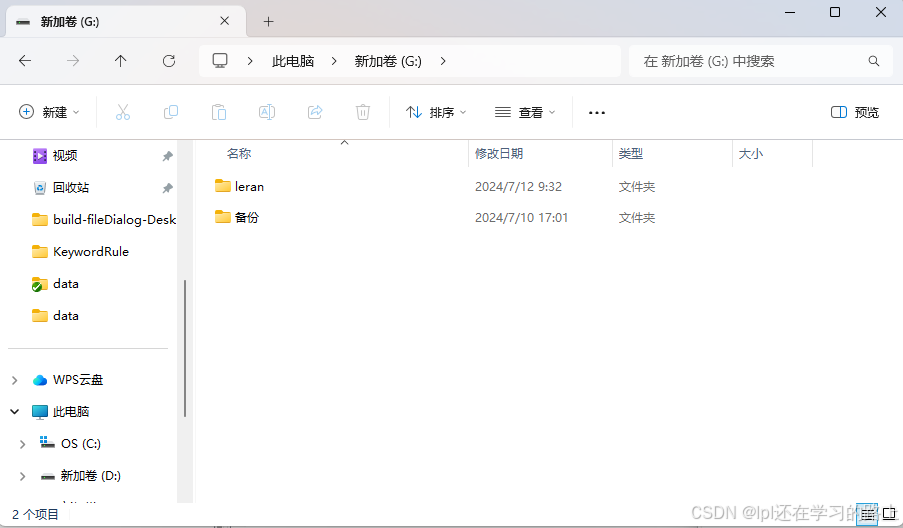Viewport: 903px width, 528px height.
Task: Expand chevron before 此电脑 in breadcrumb
Action: 250,61
